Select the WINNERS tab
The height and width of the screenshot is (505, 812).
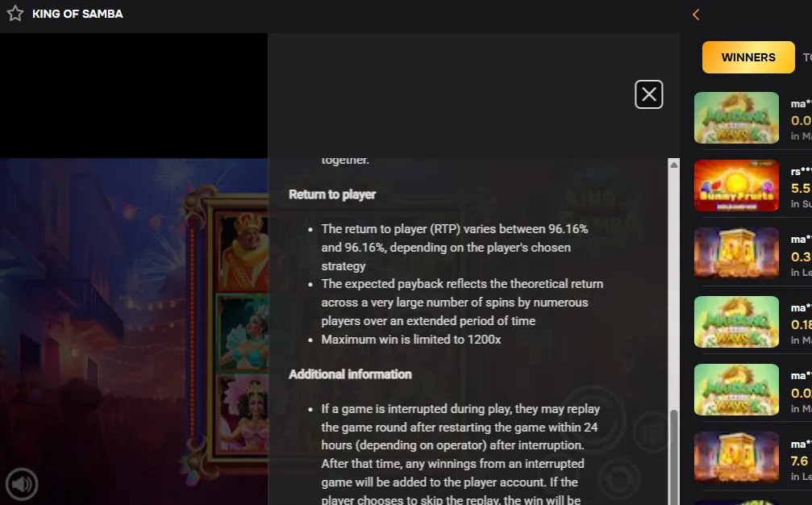pos(748,57)
